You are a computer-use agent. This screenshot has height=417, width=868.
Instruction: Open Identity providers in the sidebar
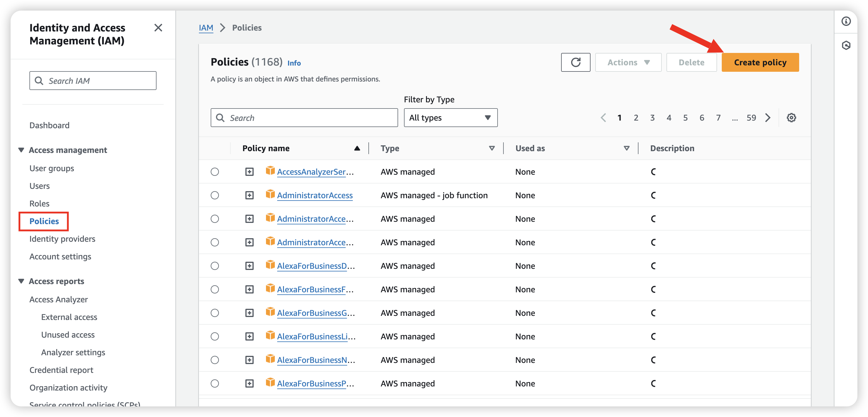[62, 239]
